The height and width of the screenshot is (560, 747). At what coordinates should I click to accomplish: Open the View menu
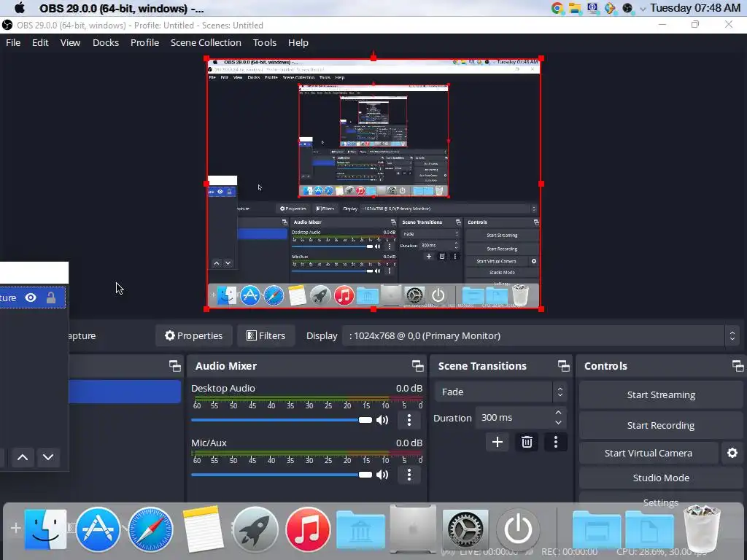pyautogui.click(x=70, y=42)
